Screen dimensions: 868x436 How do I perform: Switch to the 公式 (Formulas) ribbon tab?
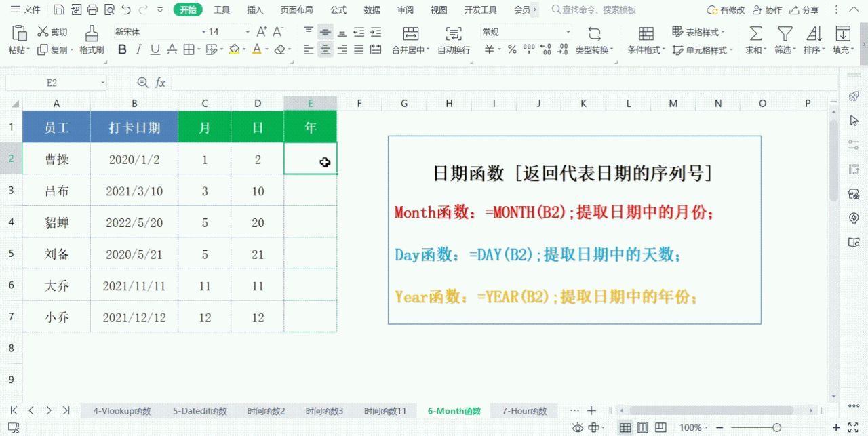click(x=338, y=10)
